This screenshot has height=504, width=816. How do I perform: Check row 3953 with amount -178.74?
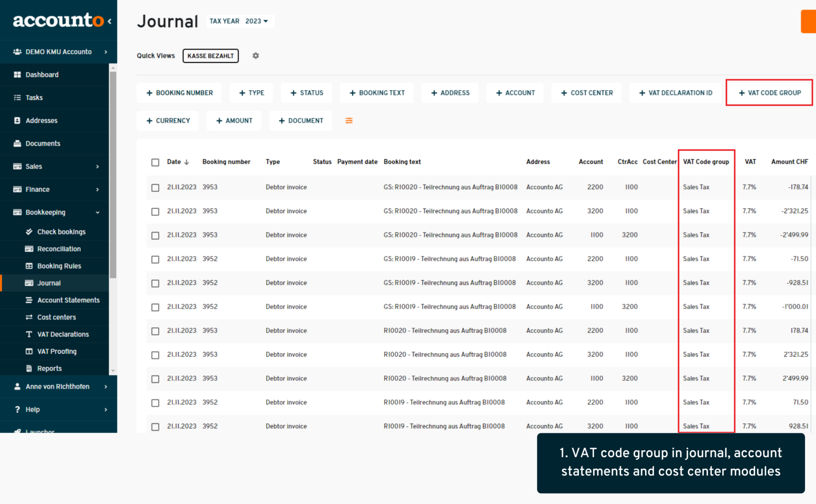point(155,188)
